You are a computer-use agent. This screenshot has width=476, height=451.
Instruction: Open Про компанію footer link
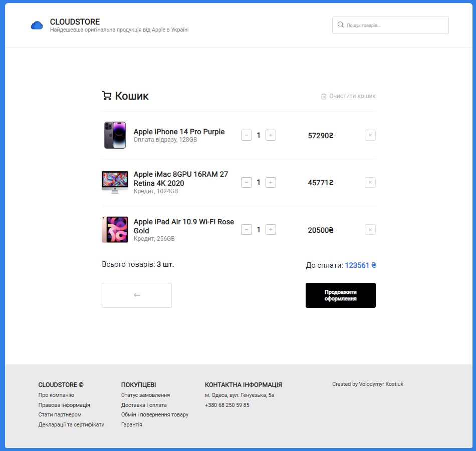pos(56,395)
